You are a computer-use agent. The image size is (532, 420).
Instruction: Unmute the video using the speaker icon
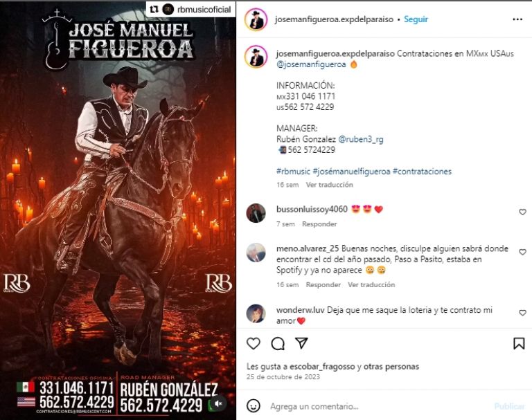tap(218, 403)
